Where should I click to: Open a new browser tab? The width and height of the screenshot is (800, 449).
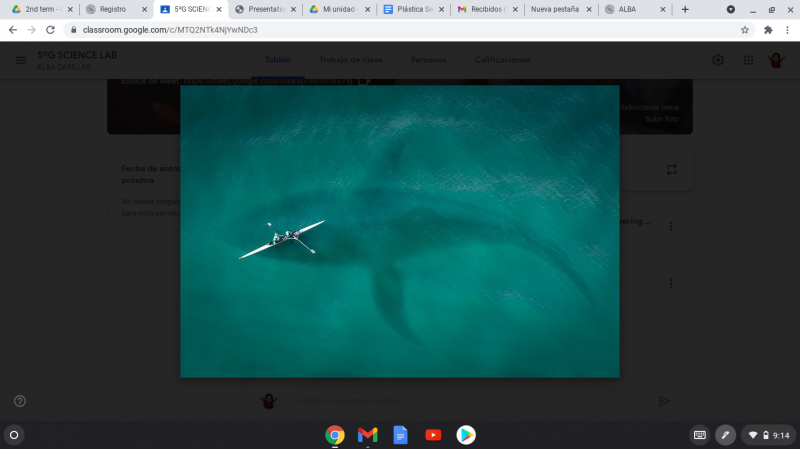pos(685,9)
